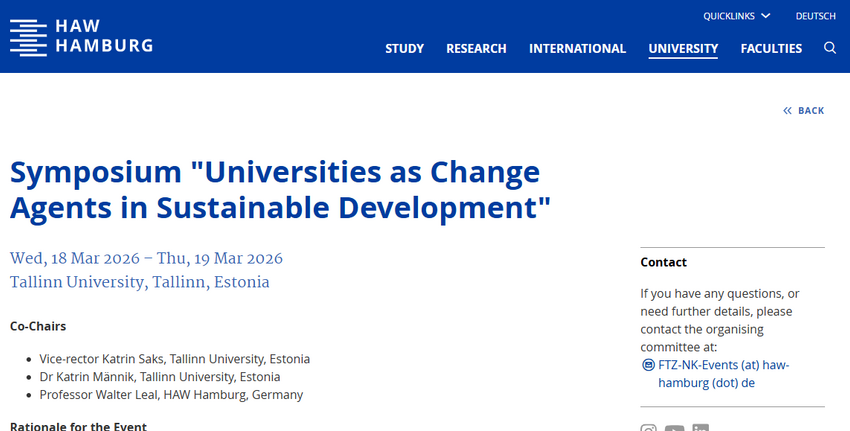Click the HAW Hamburg logo
Screen dimensions: 850x431
point(29,37)
